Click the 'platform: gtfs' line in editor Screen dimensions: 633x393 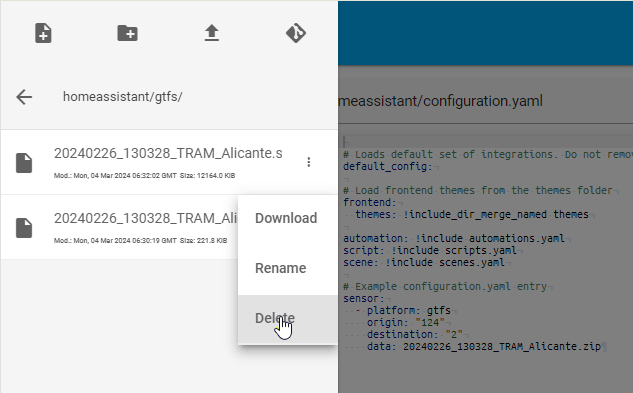click(409, 311)
